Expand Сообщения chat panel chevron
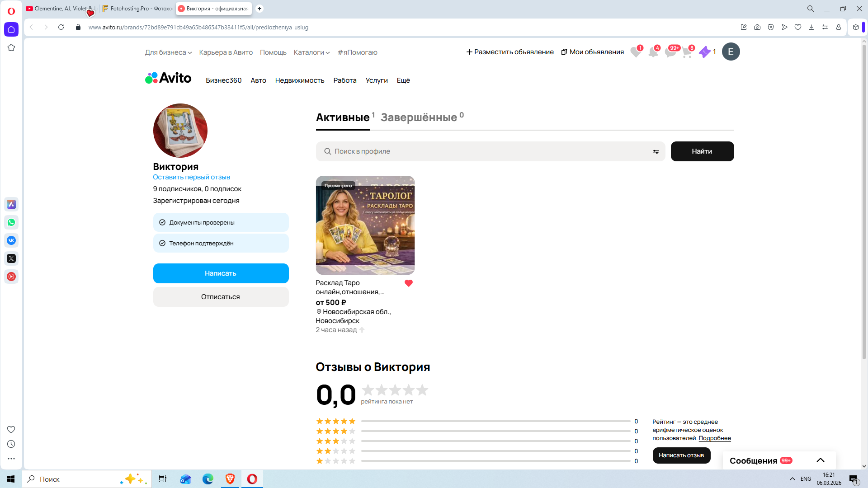The height and width of the screenshot is (488, 868). tap(820, 460)
